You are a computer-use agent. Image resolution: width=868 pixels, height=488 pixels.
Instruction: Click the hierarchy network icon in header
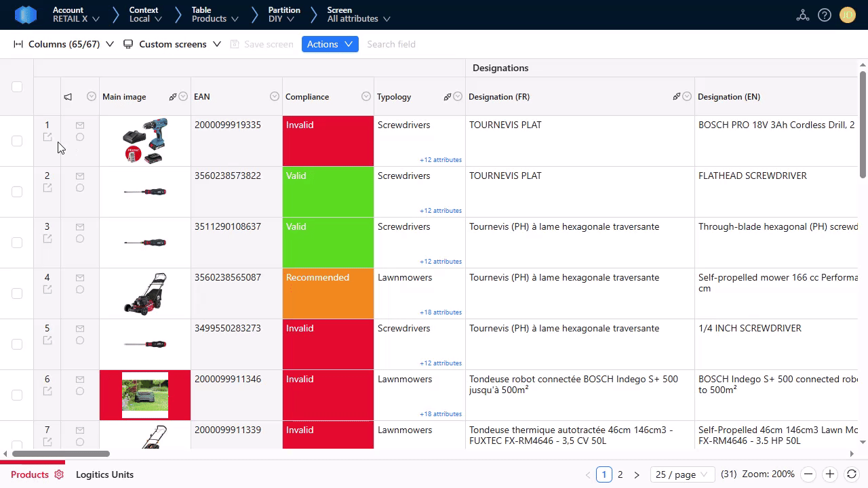(803, 15)
